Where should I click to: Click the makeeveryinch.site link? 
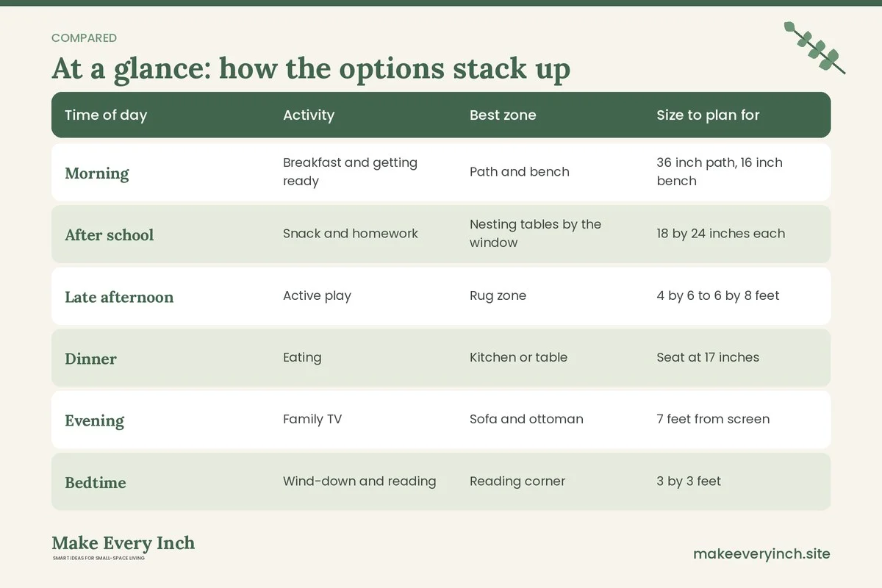click(x=761, y=553)
